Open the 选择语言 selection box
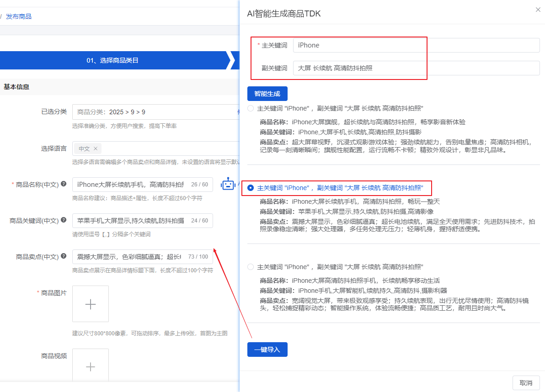Viewport: 545px width, 392px height. pyautogui.click(x=156, y=148)
